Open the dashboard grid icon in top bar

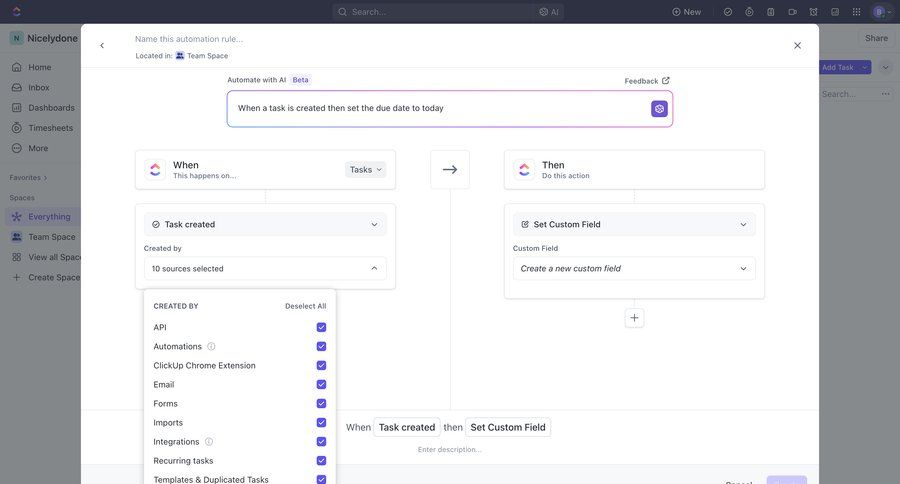pyautogui.click(x=835, y=11)
